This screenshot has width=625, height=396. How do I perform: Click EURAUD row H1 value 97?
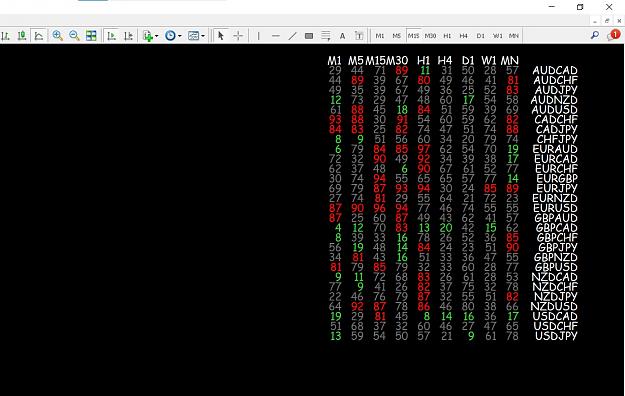point(424,149)
